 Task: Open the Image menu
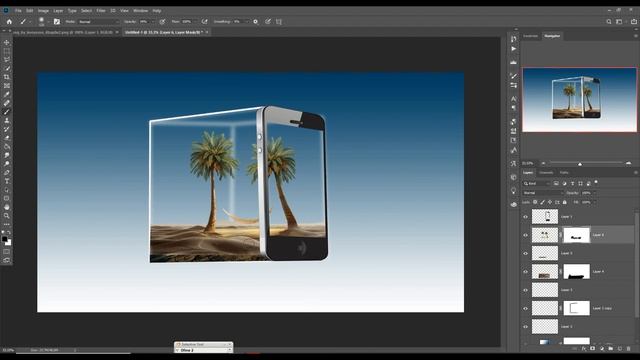tap(43, 11)
